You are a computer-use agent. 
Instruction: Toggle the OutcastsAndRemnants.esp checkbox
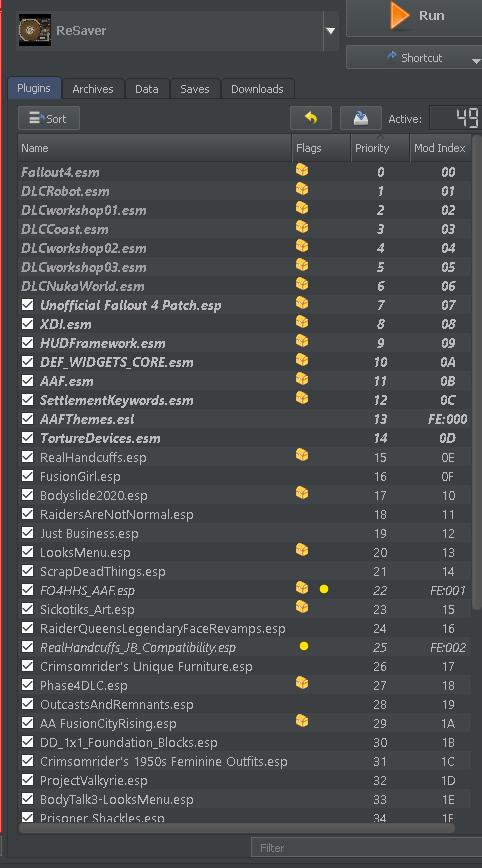28,704
